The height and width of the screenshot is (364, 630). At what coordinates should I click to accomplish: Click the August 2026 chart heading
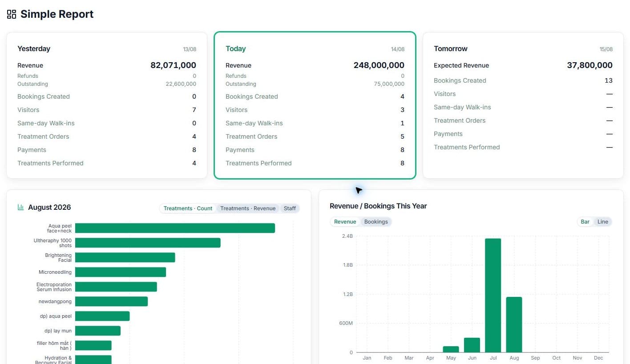(x=49, y=207)
